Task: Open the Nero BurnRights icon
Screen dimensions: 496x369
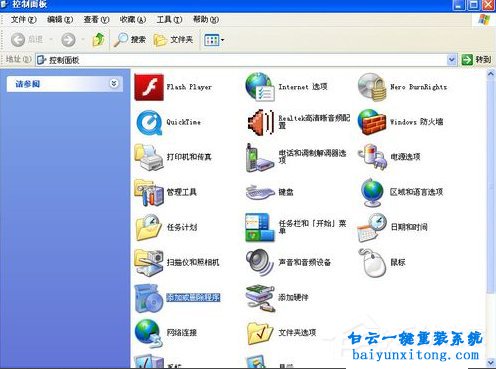Action: 372,87
